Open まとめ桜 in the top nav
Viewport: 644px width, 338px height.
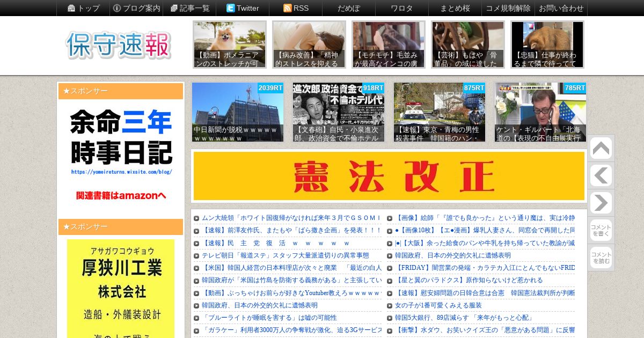[455, 8]
